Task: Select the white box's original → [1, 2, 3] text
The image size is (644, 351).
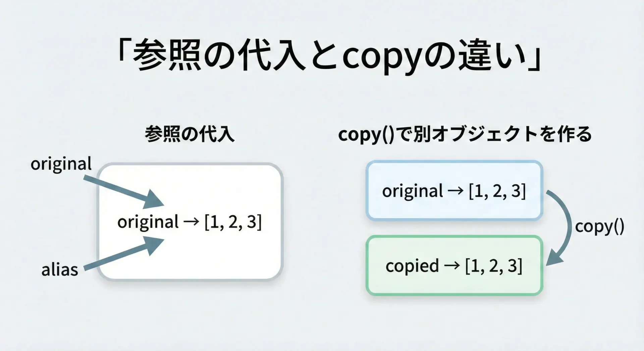Action: (190, 222)
